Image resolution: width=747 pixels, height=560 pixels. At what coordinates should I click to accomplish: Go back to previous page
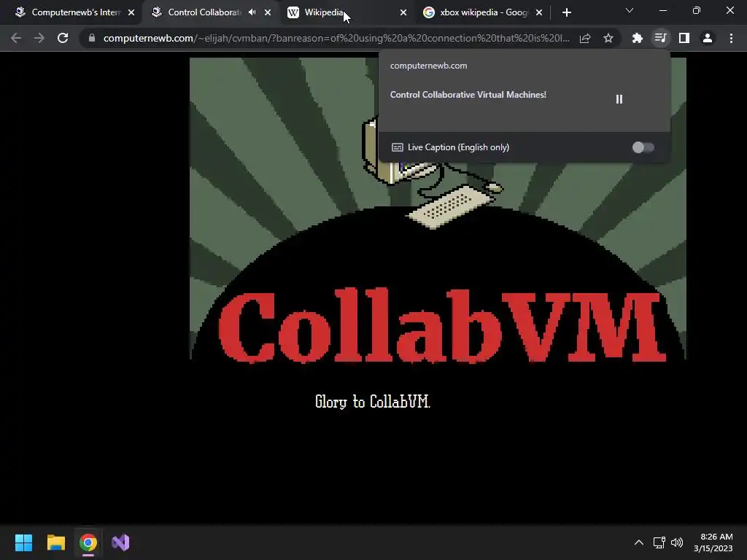click(16, 38)
